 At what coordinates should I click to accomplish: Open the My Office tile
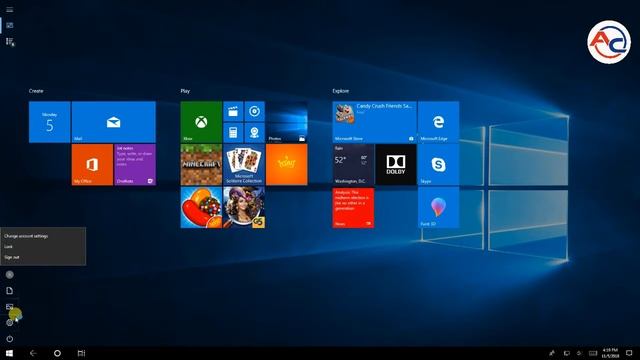tap(92, 164)
